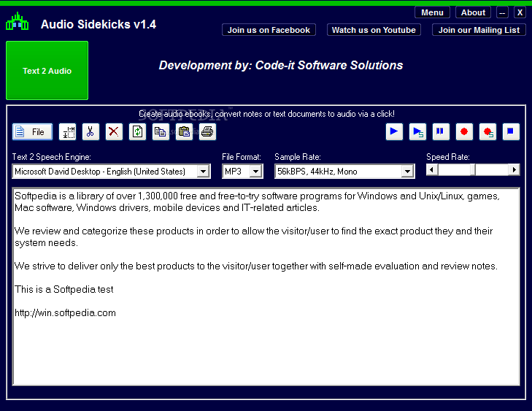
Task: Click Join us on Facebook
Action: click(269, 30)
